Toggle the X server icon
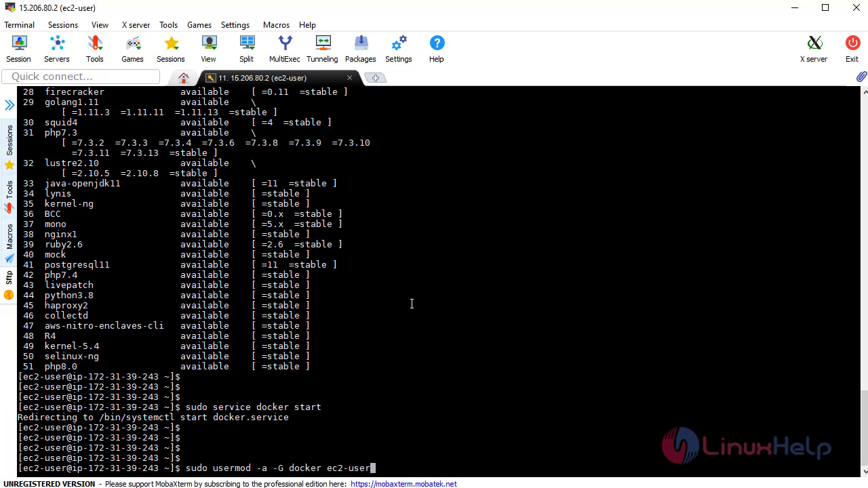868x488 pixels. click(x=814, y=49)
